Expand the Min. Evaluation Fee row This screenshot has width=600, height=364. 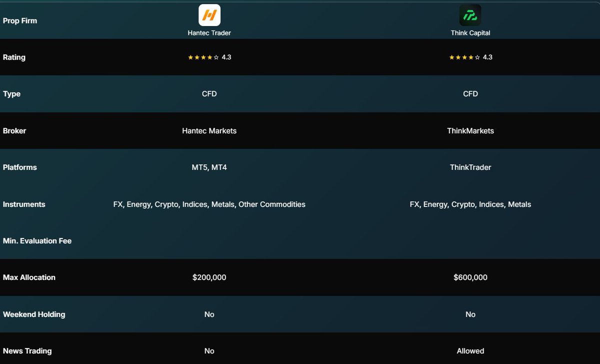37,240
